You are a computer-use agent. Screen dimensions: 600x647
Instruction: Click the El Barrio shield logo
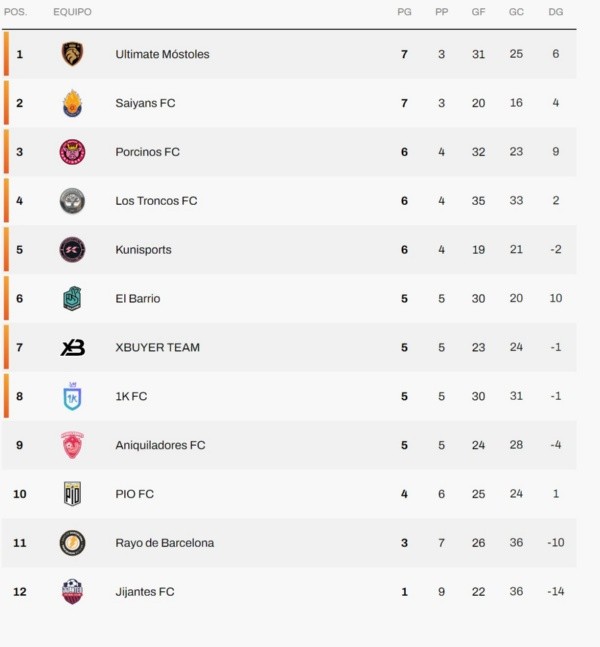click(x=72, y=298)
